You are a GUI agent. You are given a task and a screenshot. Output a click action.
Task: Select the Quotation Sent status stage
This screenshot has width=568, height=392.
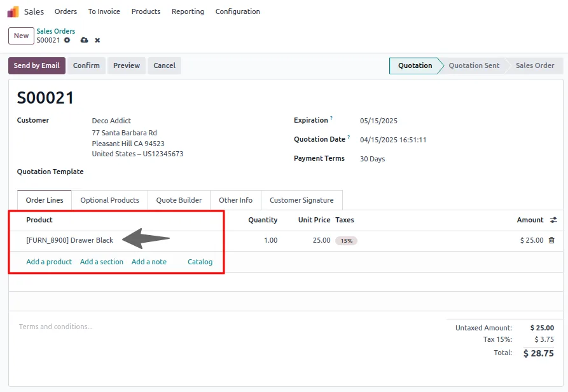(474, 65)
